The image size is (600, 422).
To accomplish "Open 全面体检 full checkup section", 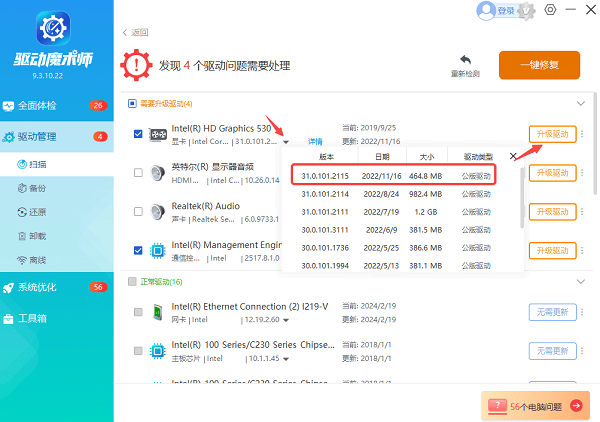I will (x=57, y=106).
